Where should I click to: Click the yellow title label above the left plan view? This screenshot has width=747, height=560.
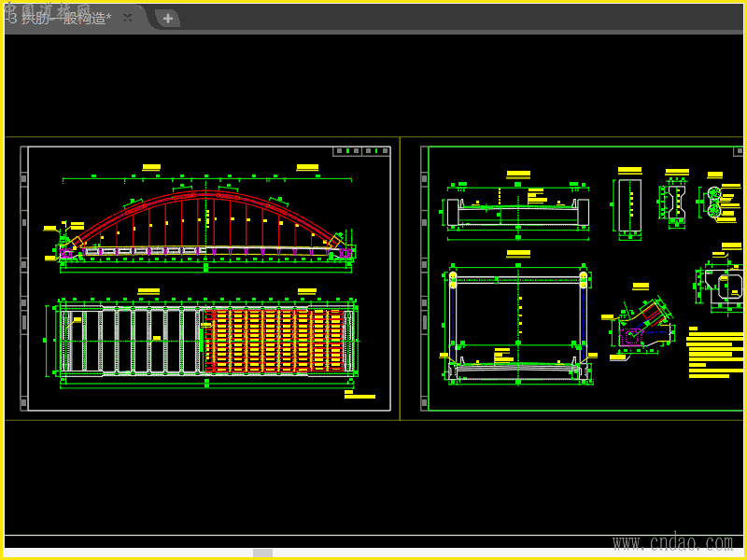click(x=148, y=292)
